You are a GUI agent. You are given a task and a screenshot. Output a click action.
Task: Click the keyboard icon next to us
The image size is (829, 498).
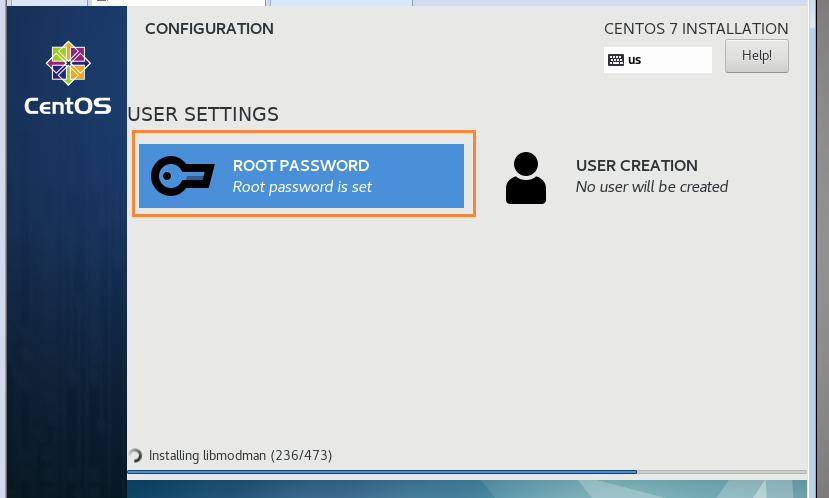[x=616, y=60]
